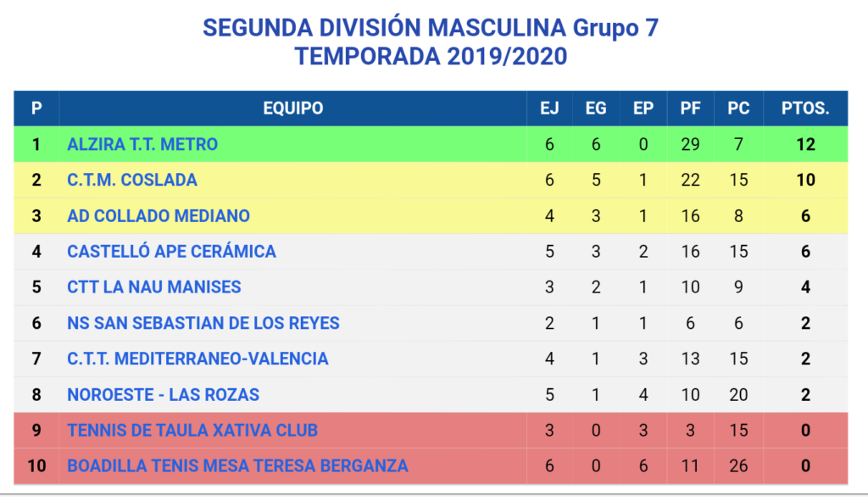This screenshot has width=868, height=501.
Task: Click the PTOS. column header
Action: [x=805, y=108]
